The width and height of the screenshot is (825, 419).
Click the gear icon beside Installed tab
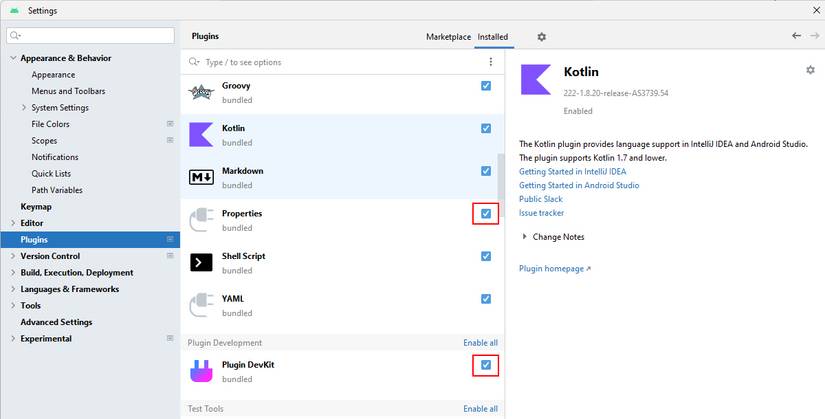542,37
